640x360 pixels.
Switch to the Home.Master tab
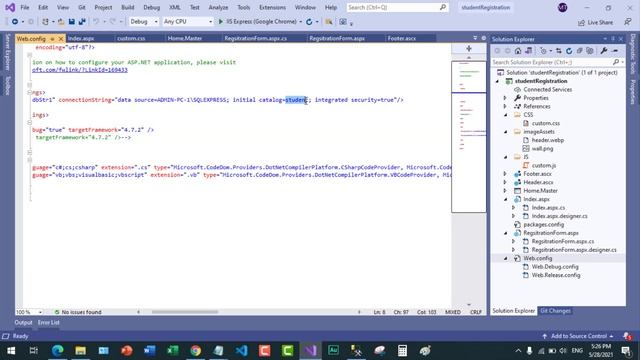pos(185,38)
